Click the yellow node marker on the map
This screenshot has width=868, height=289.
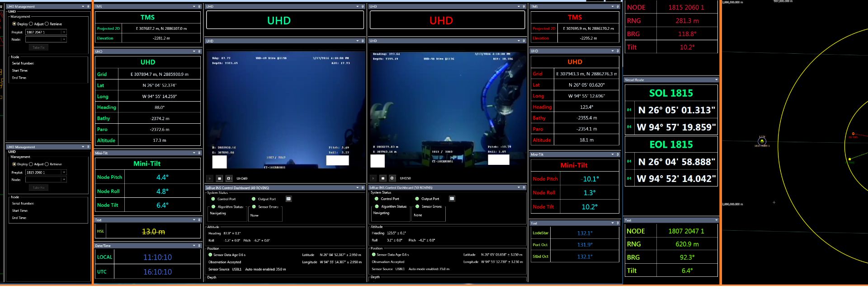[762, 141]
